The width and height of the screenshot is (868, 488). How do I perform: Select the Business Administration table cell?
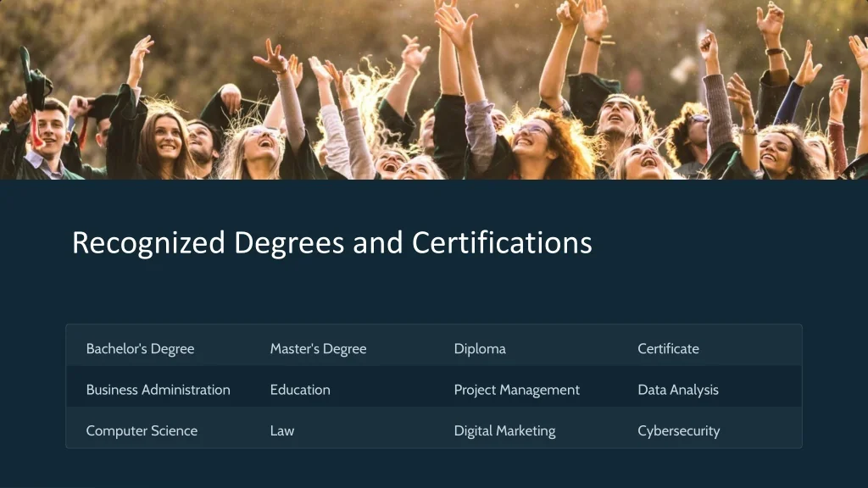click(158, 390)
